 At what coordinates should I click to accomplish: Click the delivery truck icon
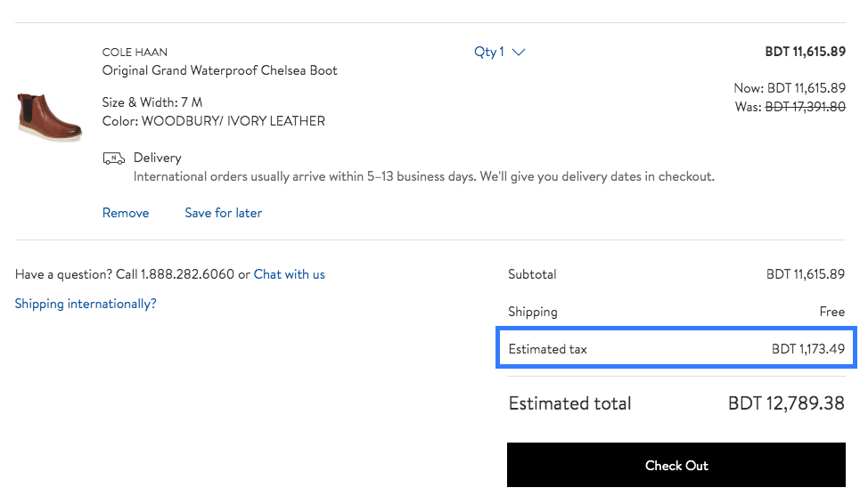(113, 159)
